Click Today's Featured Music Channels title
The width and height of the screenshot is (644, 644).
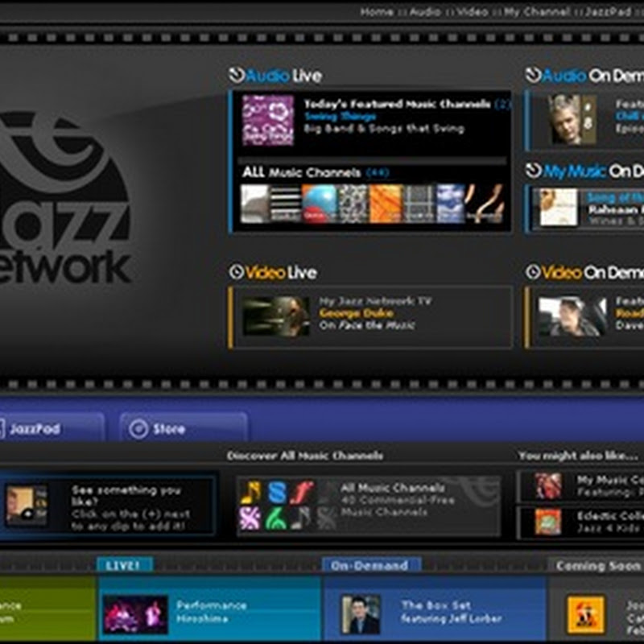click(397, 104)
